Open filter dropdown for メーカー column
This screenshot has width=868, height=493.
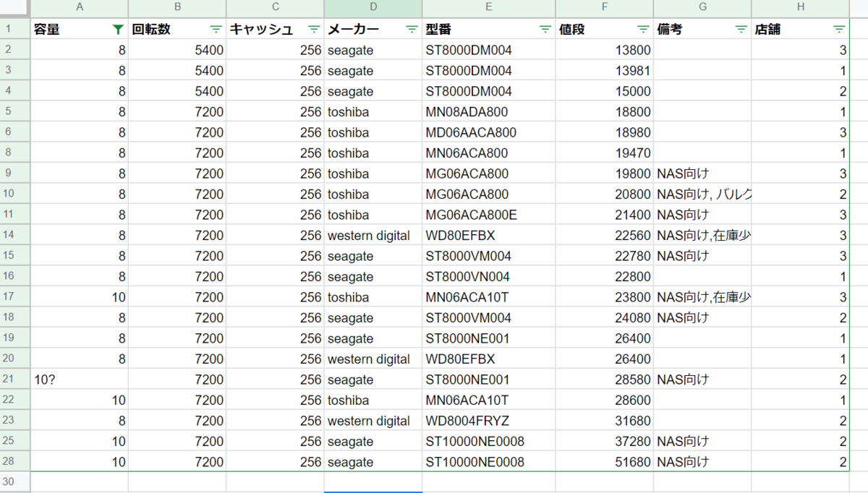pos(412,30)
